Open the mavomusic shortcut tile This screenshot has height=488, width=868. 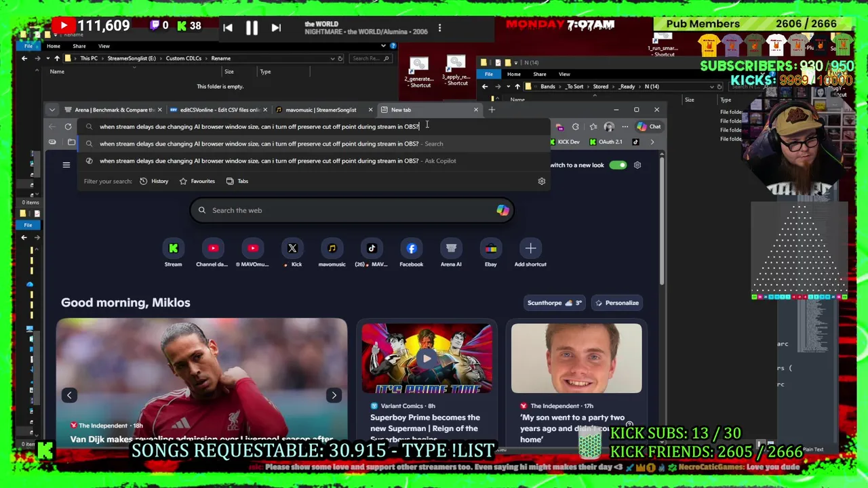[x=332, y=253]
